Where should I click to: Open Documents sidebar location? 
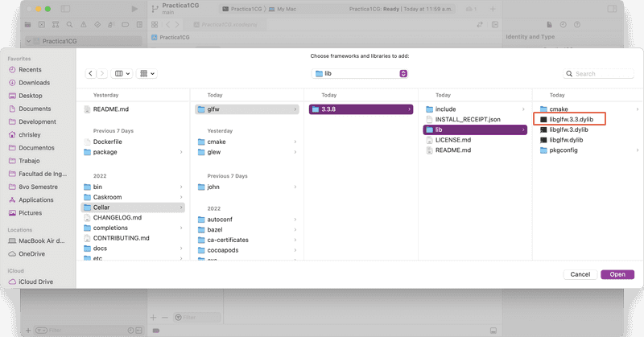pos(35,109)
